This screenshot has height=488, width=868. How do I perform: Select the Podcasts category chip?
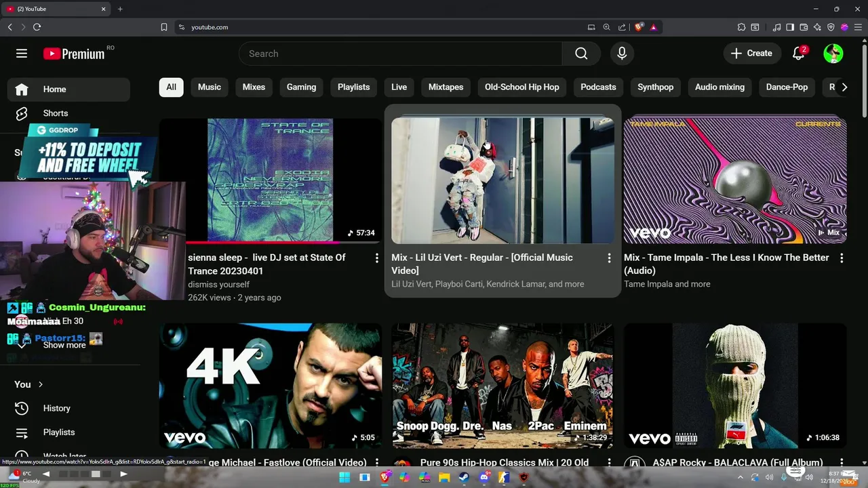tap(598, 87)
